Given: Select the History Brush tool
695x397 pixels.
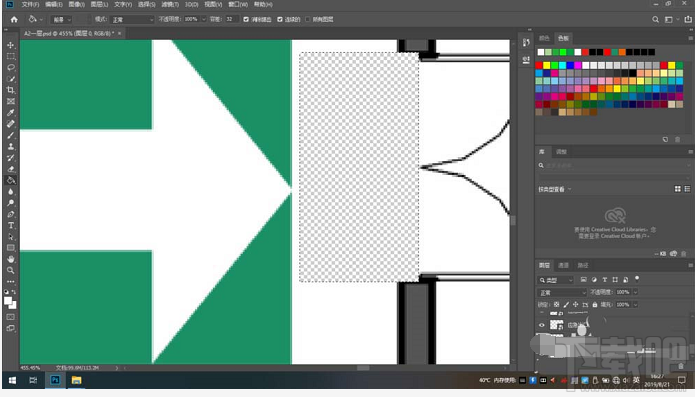Looking at the screenshot, I should 11,158.
